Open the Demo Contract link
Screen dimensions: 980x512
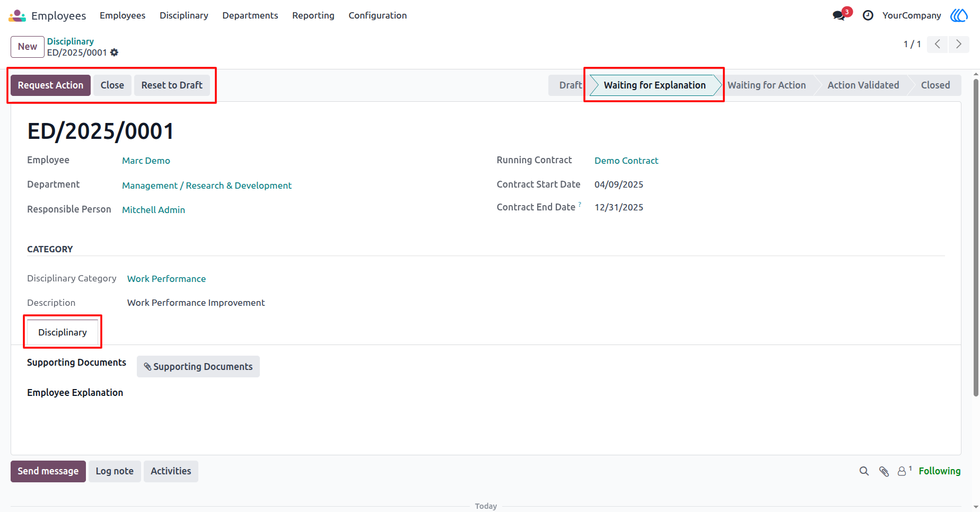[x=626, y=161]
